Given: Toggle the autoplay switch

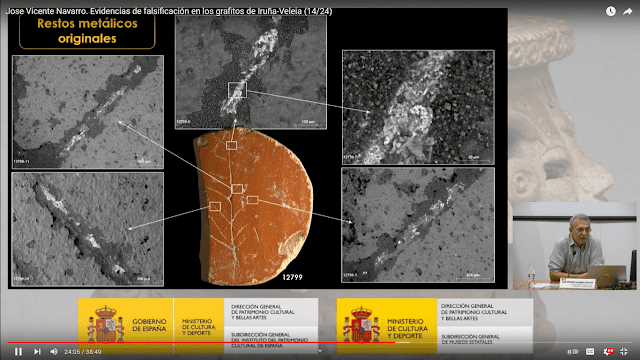Looking at the screenshot, I should [573, 351].
